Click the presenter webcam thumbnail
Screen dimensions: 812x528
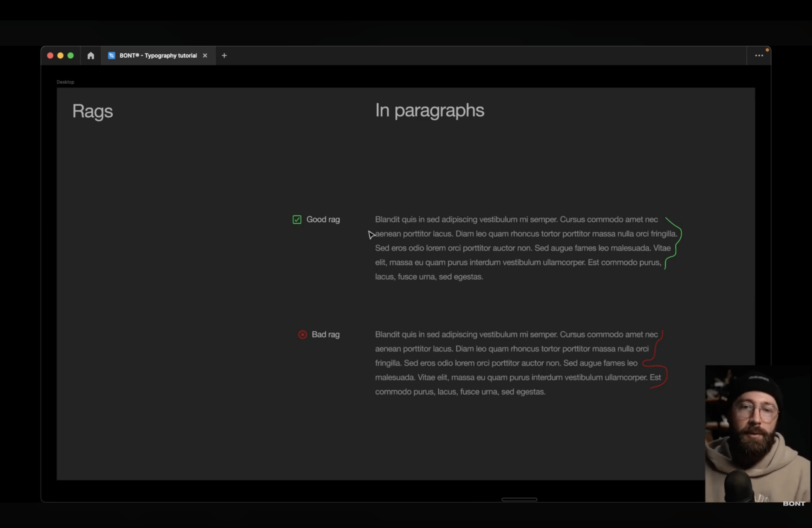coord(757,433)
